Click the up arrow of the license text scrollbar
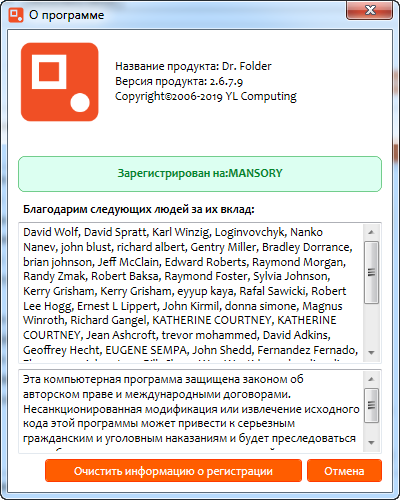 [371, 379]
